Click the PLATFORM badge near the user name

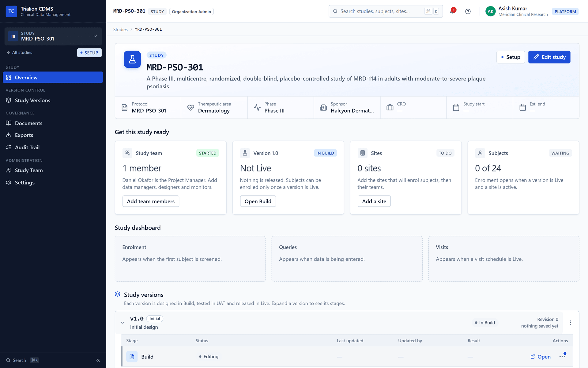click(565, 12)
